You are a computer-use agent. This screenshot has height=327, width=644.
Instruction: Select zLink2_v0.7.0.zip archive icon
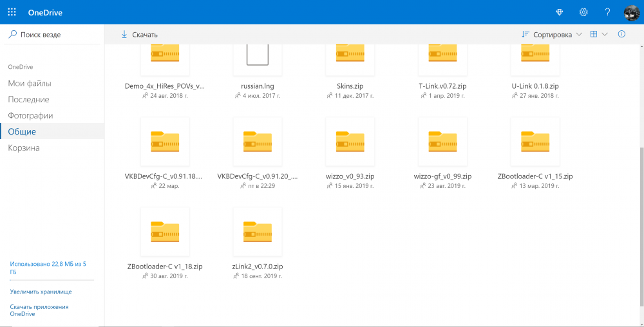coord(258,232)
